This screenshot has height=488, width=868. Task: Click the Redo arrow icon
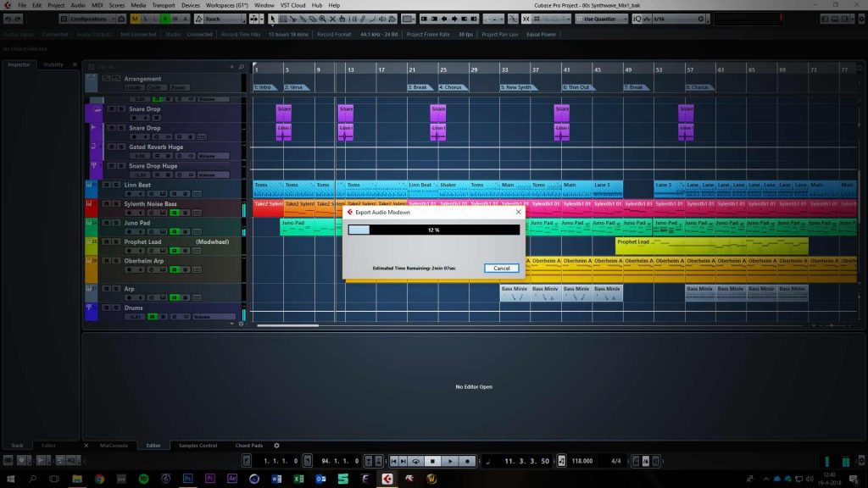(x=18, y=19)
